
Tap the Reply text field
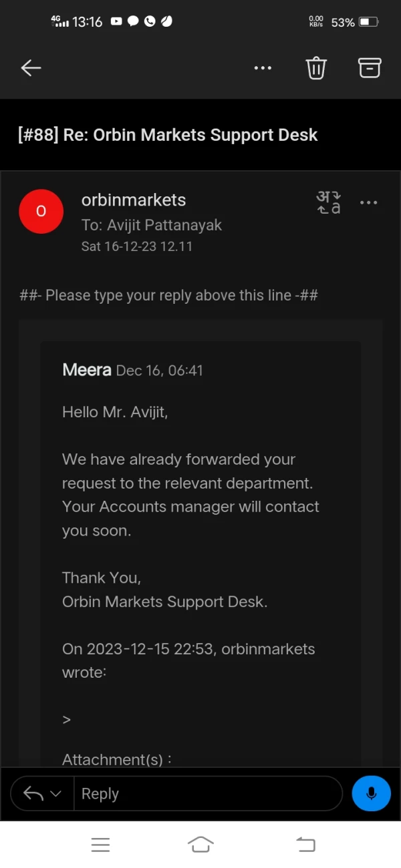[207, 793]
